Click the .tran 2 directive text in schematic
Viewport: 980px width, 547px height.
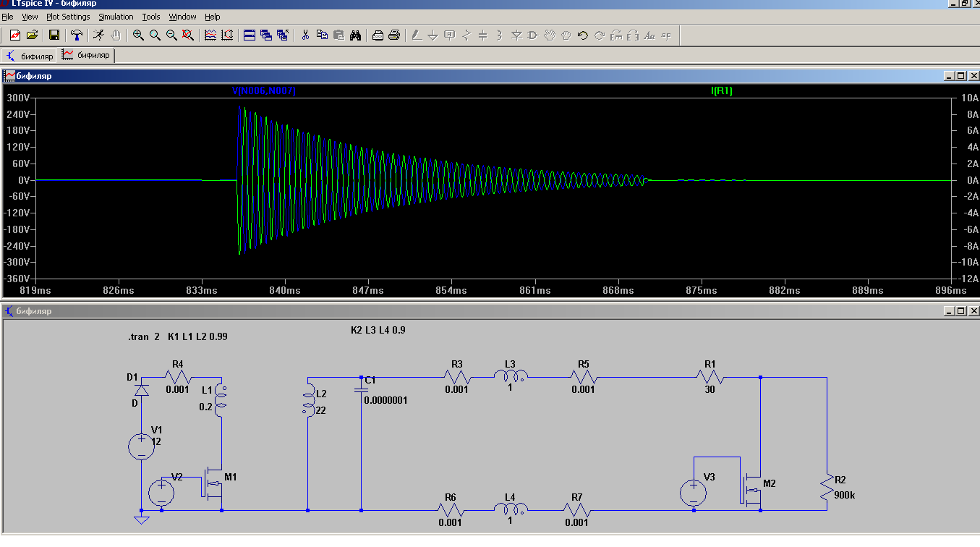[x=143, y=336]
